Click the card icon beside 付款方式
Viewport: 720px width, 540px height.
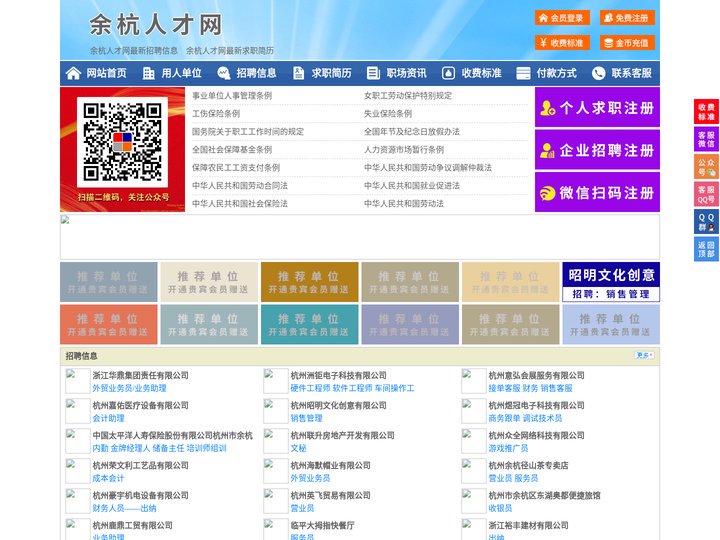[x=523, y=73]
